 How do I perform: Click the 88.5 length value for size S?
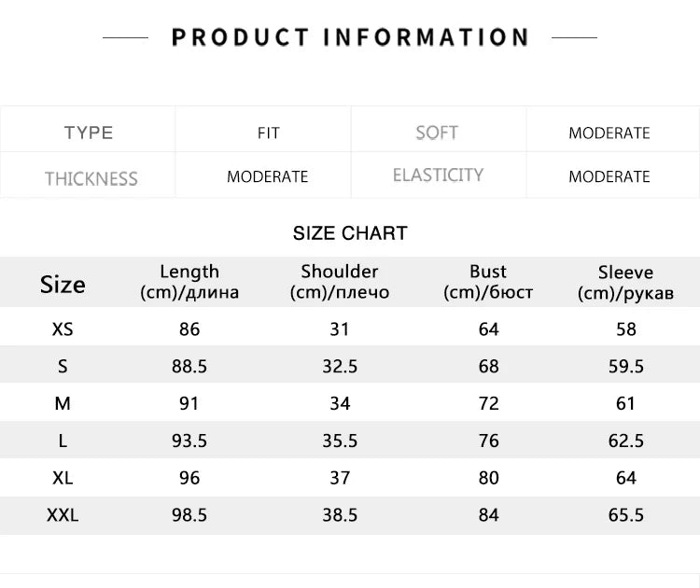tap(189, 367)
